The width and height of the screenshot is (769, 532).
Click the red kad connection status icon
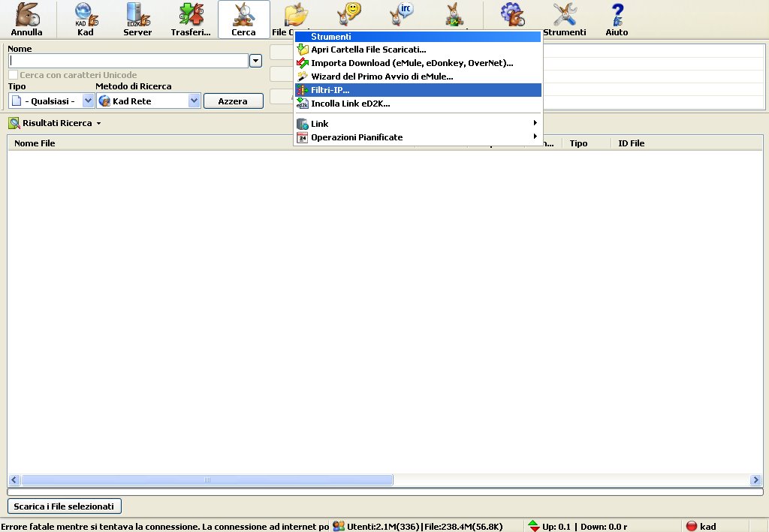coord(692,526)
